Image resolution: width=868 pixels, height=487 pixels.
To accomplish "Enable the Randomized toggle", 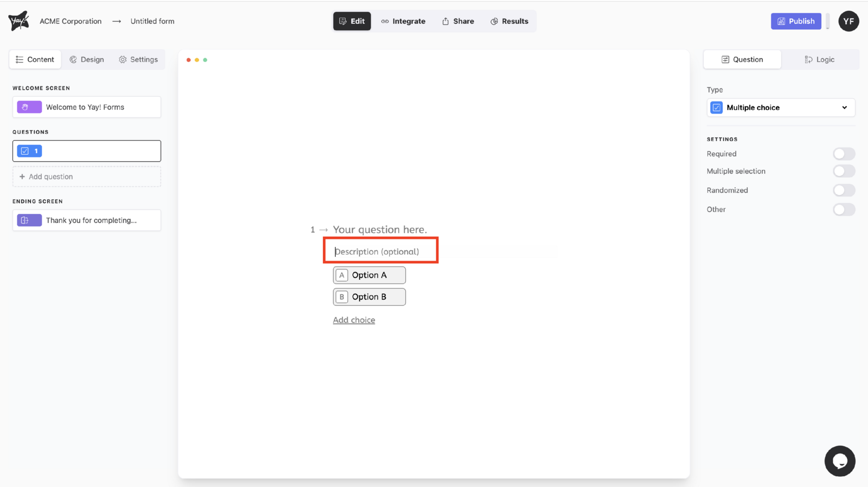I will point(844,191).
